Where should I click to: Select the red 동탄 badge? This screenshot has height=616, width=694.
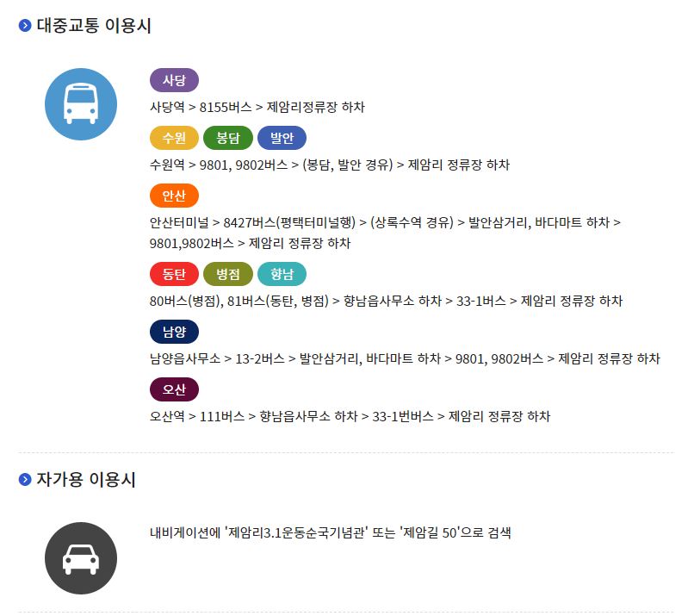tap(174, 274)
